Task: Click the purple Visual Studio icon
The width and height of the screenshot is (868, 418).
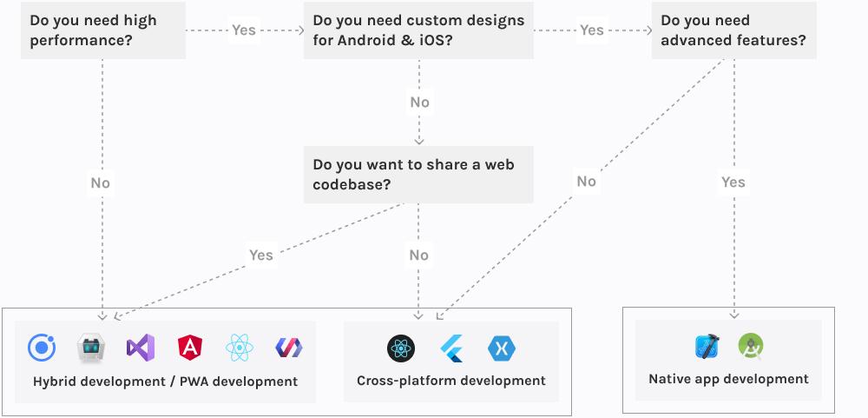Action: pos(140,348)
